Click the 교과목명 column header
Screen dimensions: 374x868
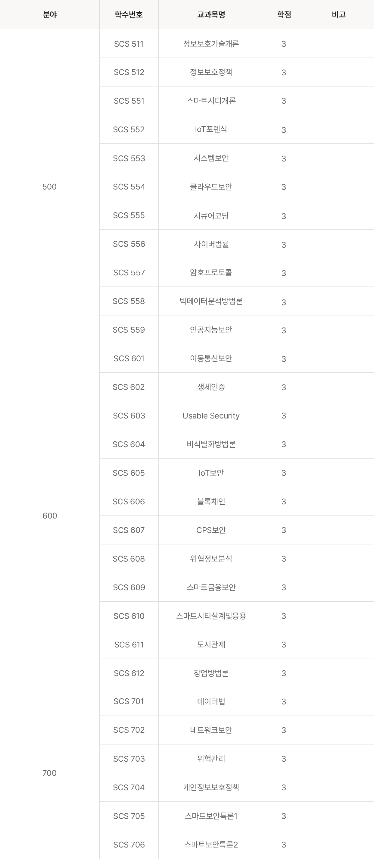[211, 14]
